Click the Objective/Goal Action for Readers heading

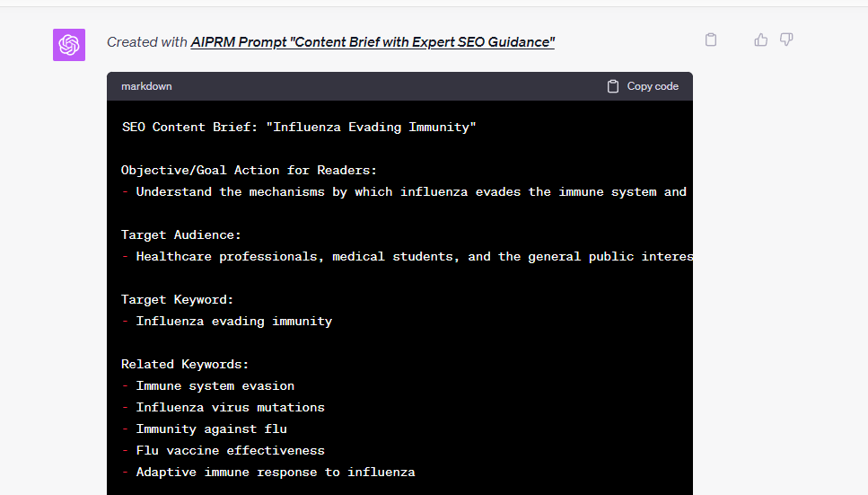coord(250,171)
